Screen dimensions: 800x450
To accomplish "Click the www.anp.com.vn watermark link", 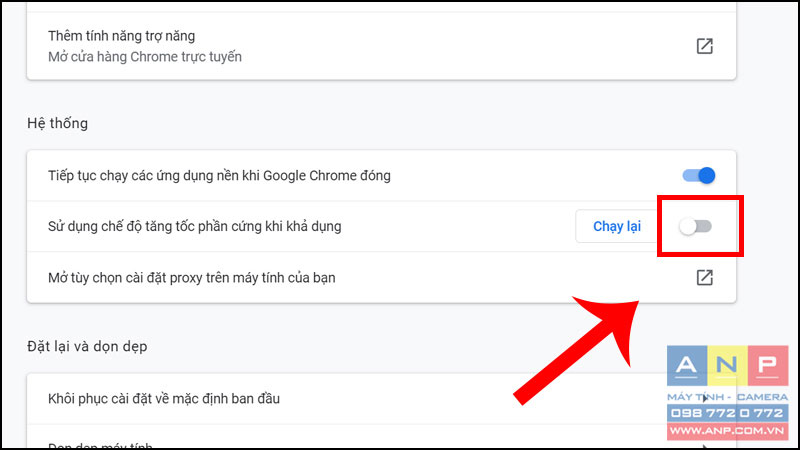I will 727,431.
